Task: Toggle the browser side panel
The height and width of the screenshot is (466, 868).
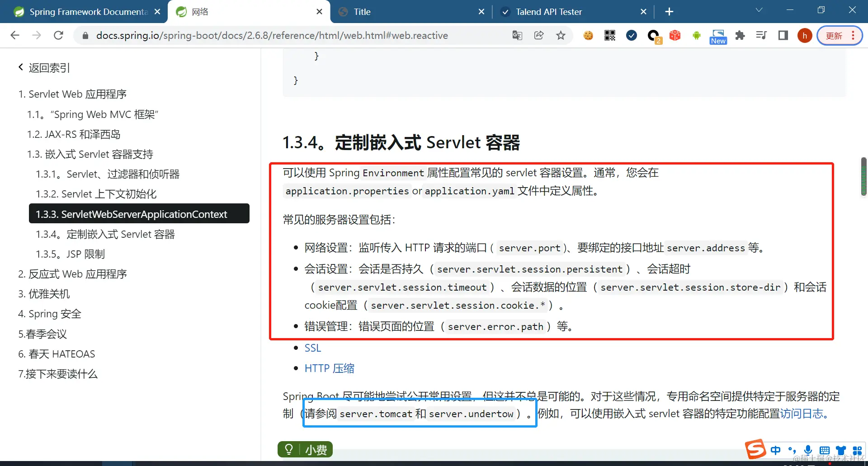Action: (x=783, y=35)
